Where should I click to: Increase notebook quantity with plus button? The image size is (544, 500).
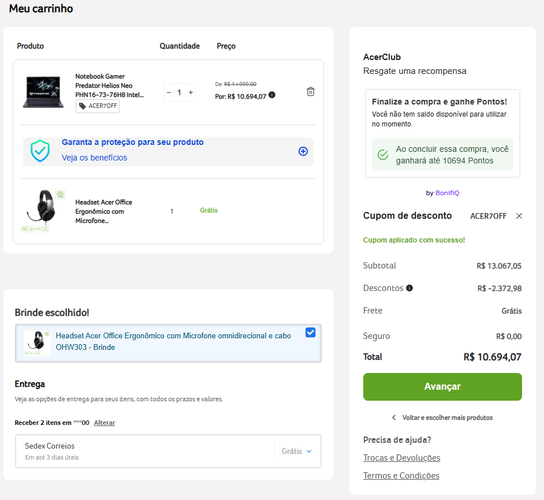[190, 92]
